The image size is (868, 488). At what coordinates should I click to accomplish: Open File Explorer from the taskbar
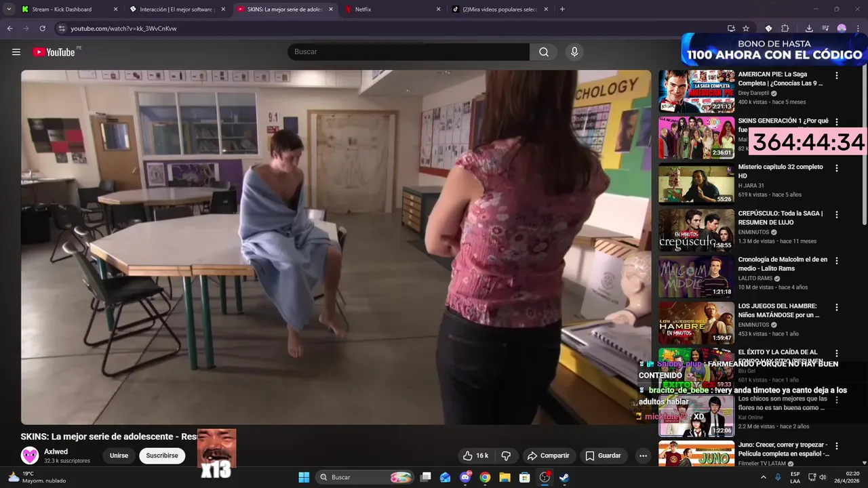[505, 477]
